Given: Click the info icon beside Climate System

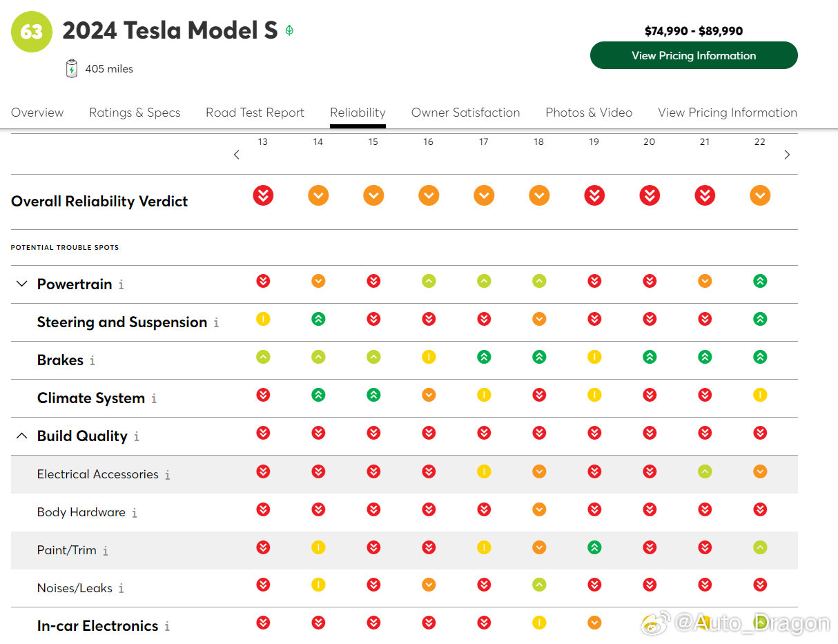Looking at the screenshot, I should pyautogui.click(x=154, y=399).
